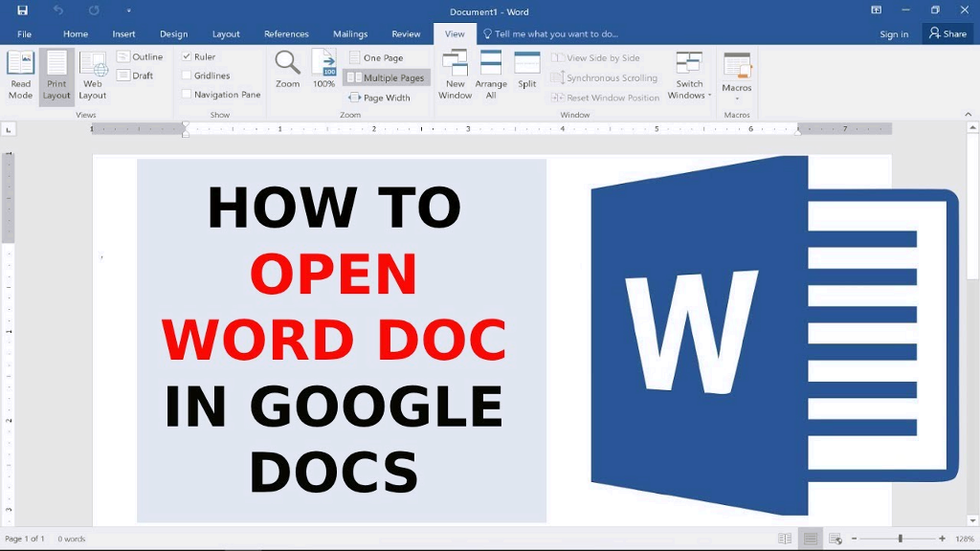This screenshot has height=551, width=980.
Task: Choose Page Width zoom
Action: [x=385, y=98]
